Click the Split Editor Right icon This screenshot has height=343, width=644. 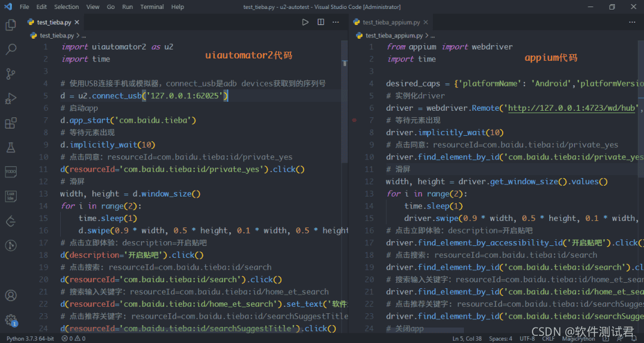pos(321,22)
